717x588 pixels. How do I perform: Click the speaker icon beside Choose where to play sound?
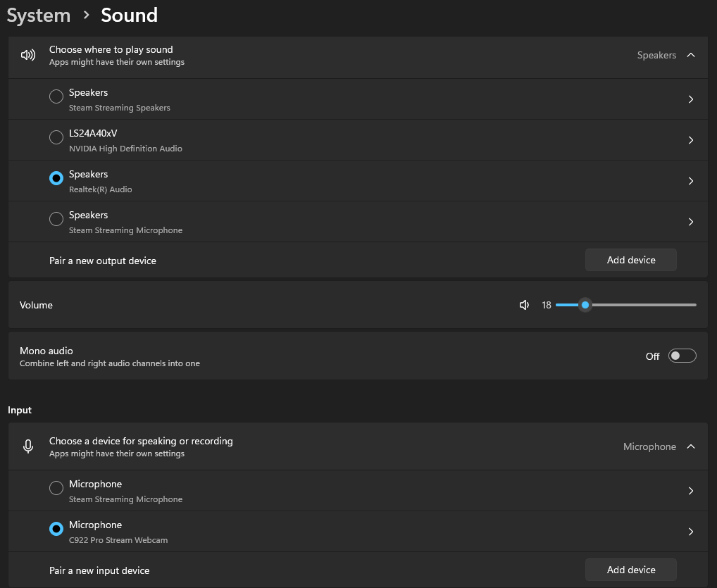point(28,56)
